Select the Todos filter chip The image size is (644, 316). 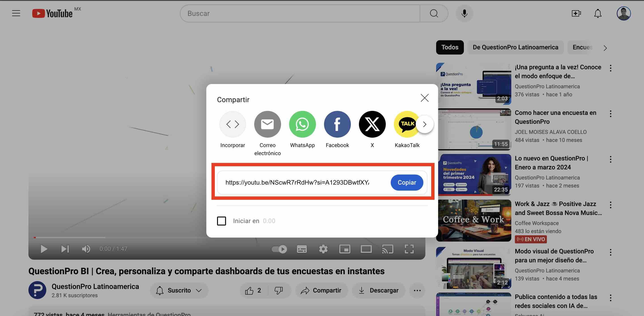coord(450,47)
